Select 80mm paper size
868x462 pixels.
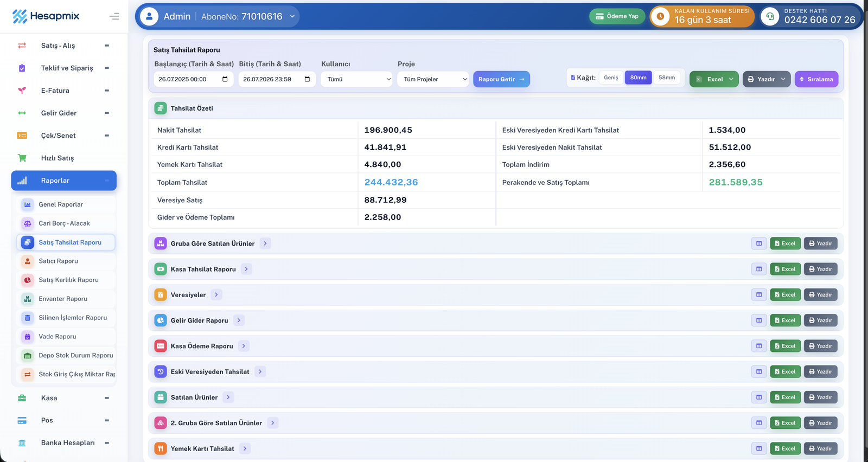tap(639, 78)
